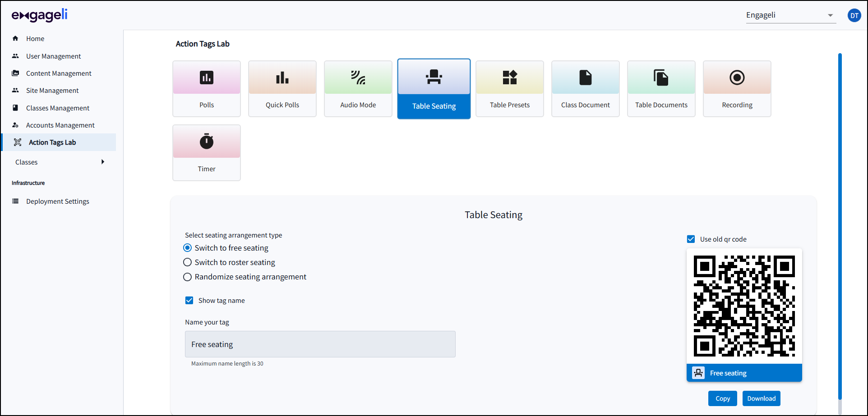This screenshot has height=416, width=868.
Task: Open the Home menu item
Action: pos(35,39)
